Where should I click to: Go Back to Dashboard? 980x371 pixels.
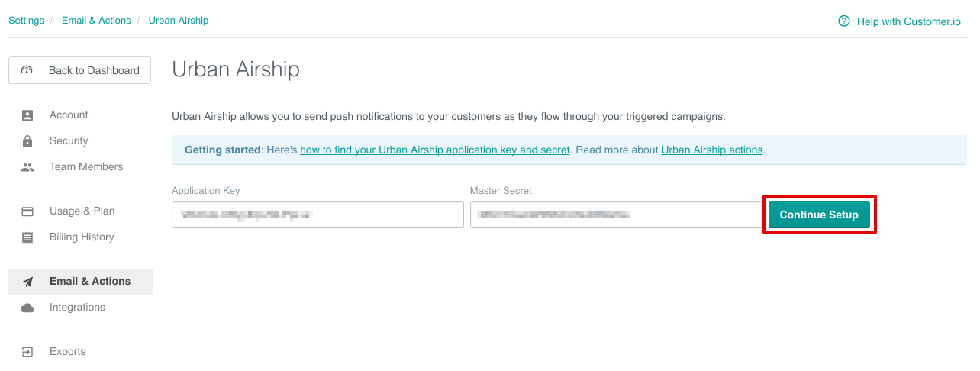click(x=79, y=70)
